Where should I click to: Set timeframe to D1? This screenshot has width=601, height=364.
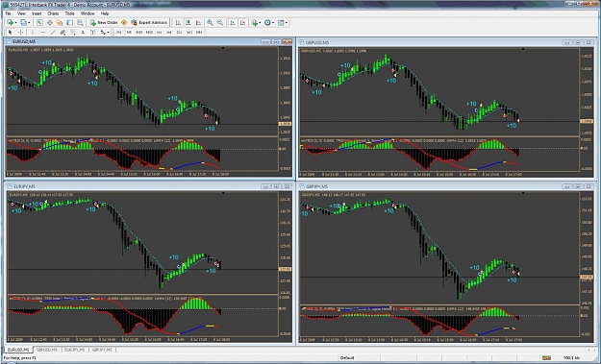pos(179,32)
